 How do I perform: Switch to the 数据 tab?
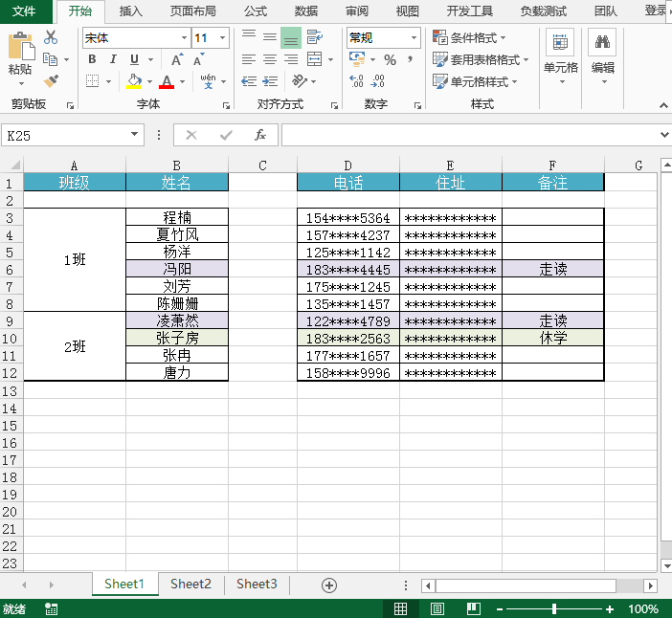(306, 11)
